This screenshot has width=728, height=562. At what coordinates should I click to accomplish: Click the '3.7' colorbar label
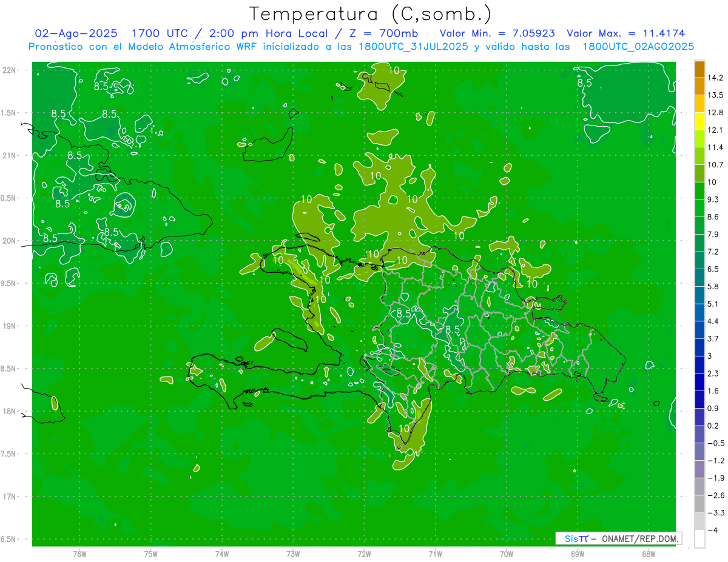pyautogui.click(x=714, y=338)
